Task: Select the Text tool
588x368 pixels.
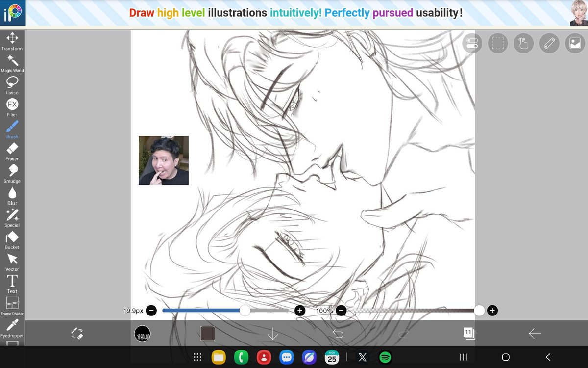Action: pos(12,284)
